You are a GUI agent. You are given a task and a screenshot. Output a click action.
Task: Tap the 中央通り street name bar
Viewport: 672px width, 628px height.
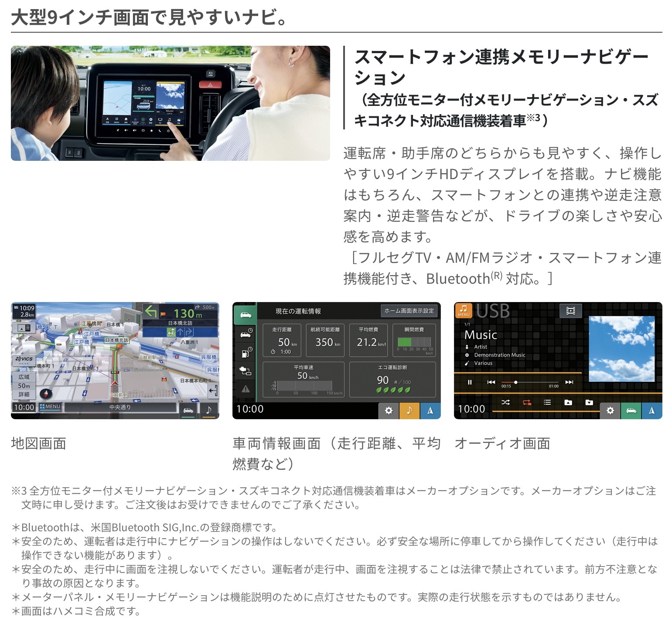click(120, 407)
